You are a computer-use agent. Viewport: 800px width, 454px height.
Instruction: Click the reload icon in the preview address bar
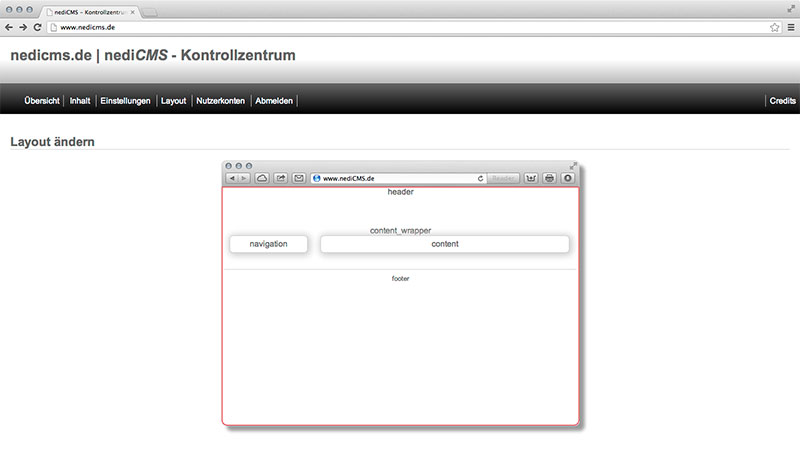point(480,179)
